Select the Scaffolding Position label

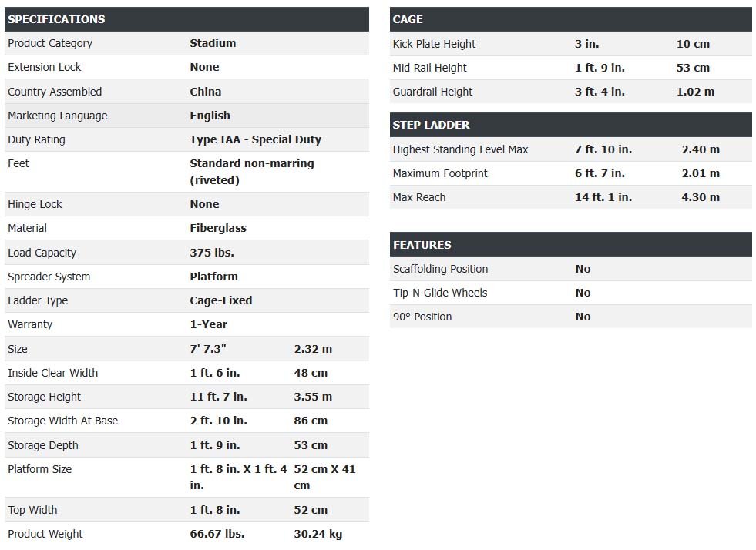coord(440,269)
